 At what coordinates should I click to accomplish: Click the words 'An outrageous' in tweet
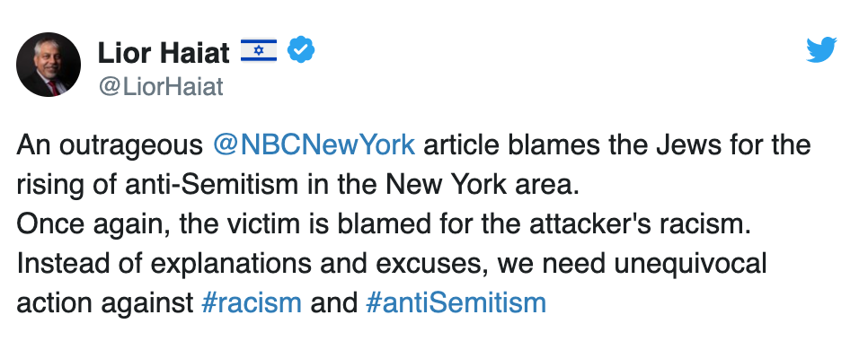[x=110, y=146]
